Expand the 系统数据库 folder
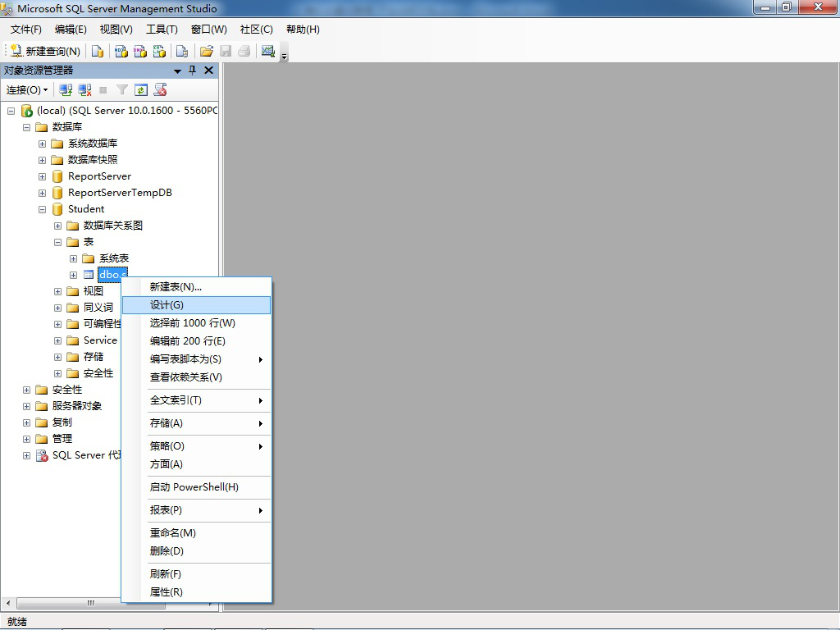Viewport: 840px width, 630px height. tap(42, 144)
